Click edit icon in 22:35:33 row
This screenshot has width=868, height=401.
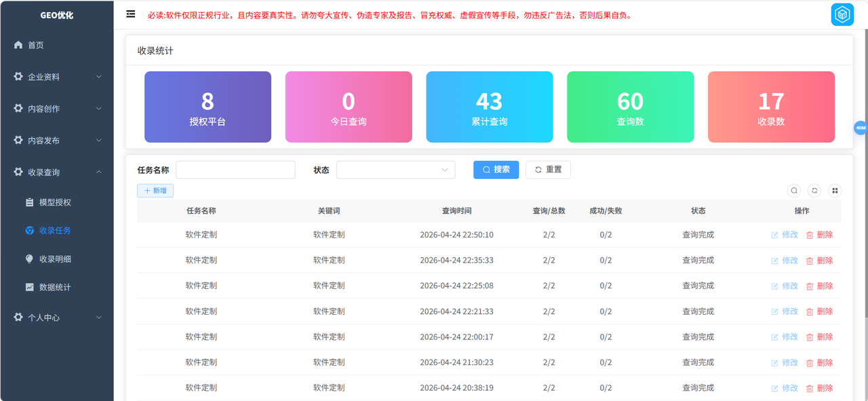tap(775, 261)
